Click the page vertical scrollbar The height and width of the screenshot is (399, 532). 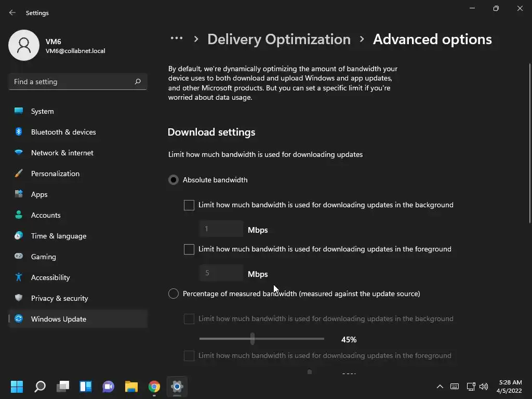point(529,143)
